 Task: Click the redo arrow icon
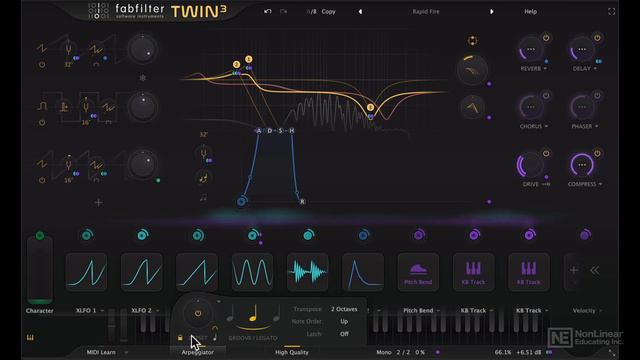(x=283, y=11)
